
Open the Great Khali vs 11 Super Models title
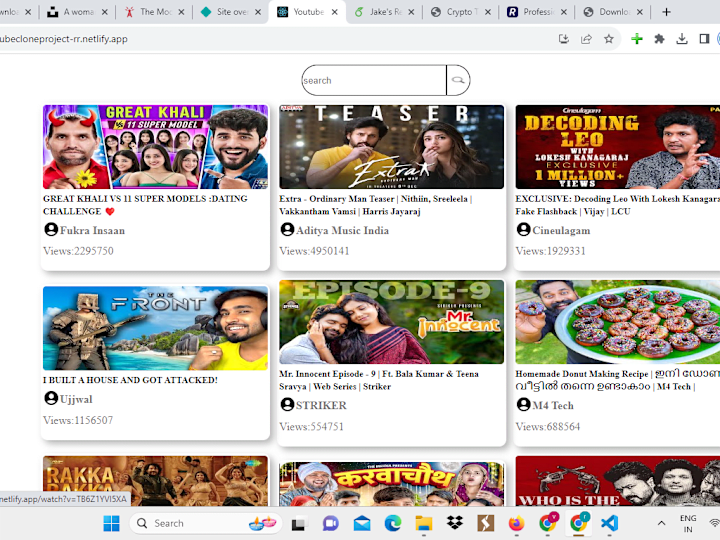coord(145,205)
